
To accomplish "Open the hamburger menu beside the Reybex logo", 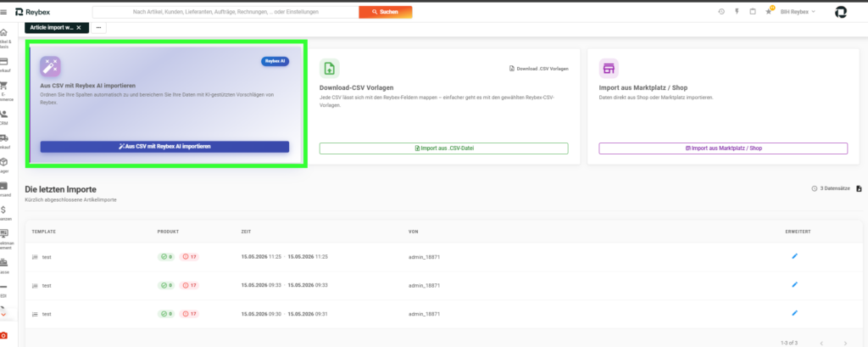I will coord(4,12).
